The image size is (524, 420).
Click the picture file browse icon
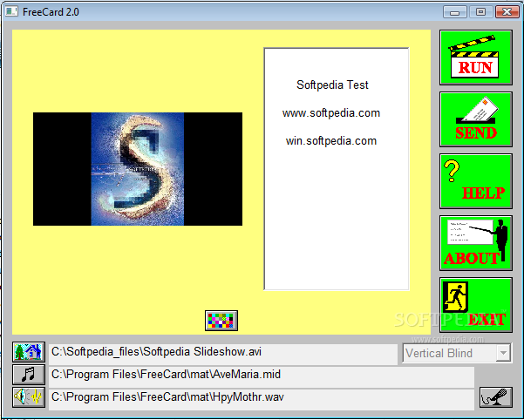pyautogui.click(x=29, y=352)
